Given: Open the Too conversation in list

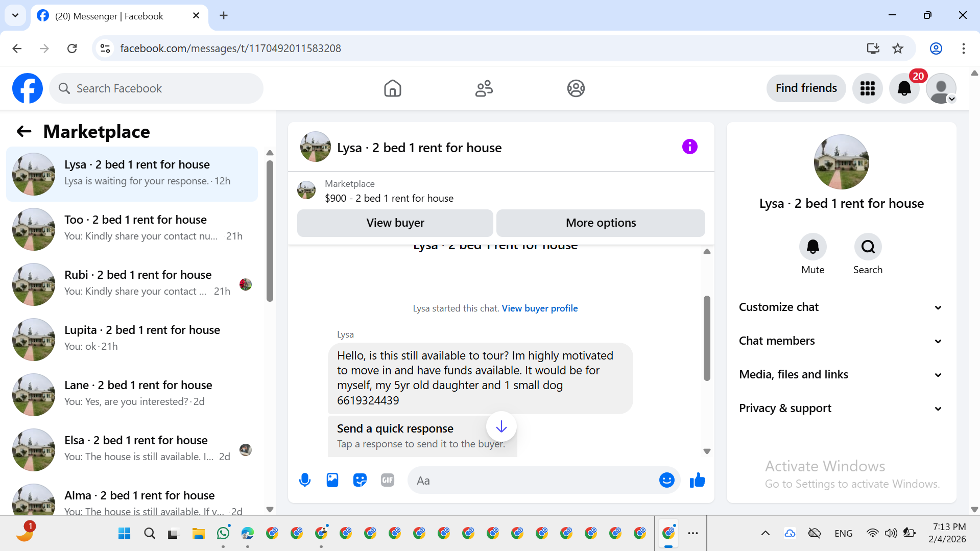Looking at the screenshot, I should (132, 229).
